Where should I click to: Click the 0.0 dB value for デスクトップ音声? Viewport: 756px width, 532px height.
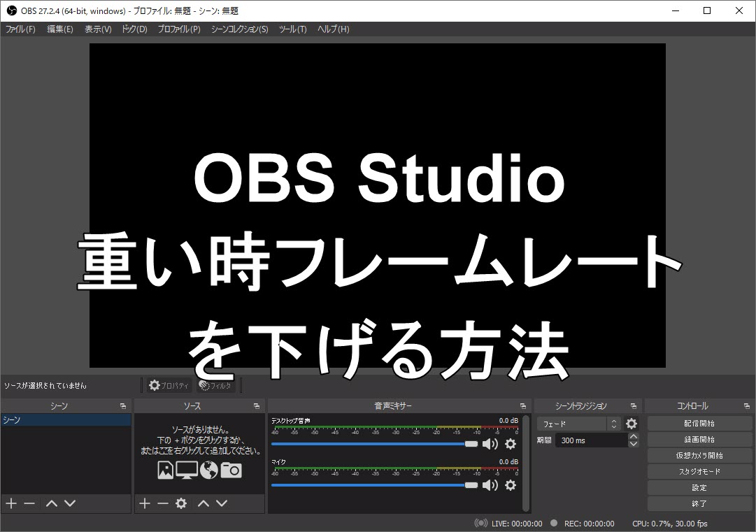[508, 421]
